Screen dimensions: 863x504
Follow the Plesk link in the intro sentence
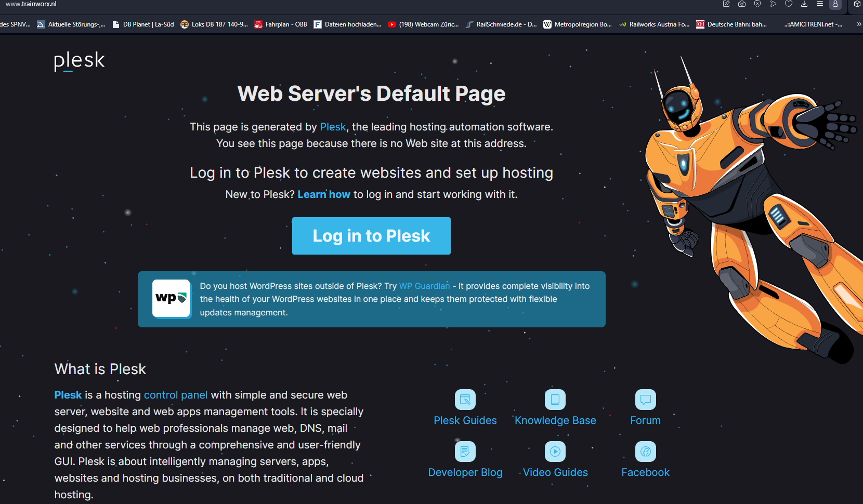tap(333, 127)
